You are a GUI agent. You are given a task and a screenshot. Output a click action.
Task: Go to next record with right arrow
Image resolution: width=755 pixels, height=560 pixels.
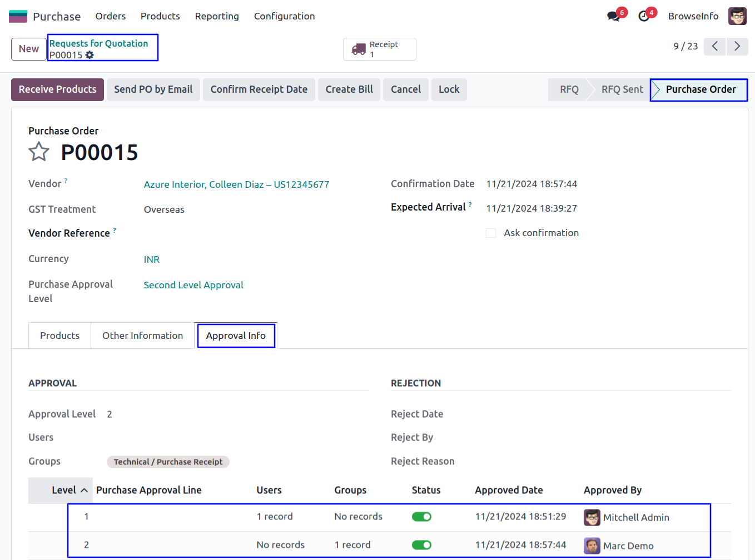[737, 46]
